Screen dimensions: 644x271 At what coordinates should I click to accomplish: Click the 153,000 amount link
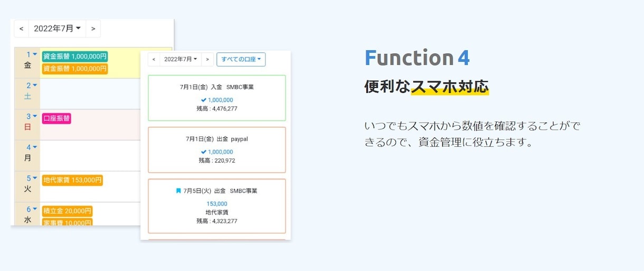[217, 204]
